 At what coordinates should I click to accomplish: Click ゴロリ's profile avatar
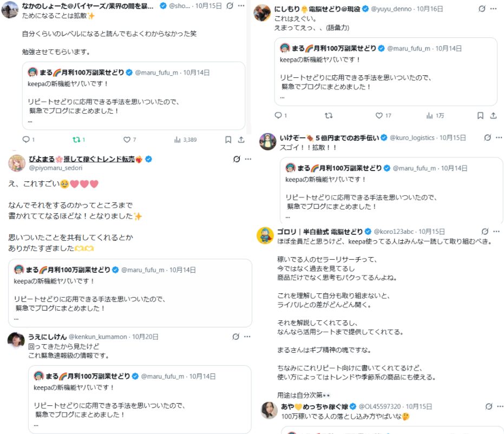pyautogui.click(x=264, y=235)
